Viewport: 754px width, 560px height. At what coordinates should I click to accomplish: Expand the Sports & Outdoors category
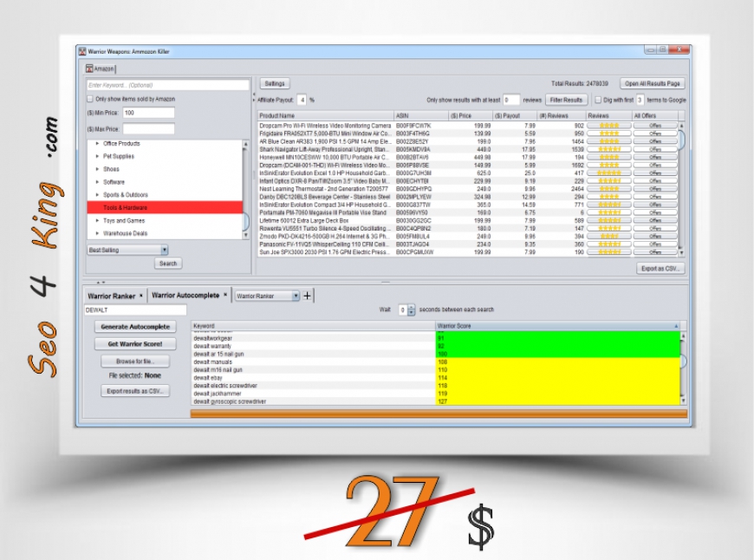pyautogui.click(x=97, y=195)
